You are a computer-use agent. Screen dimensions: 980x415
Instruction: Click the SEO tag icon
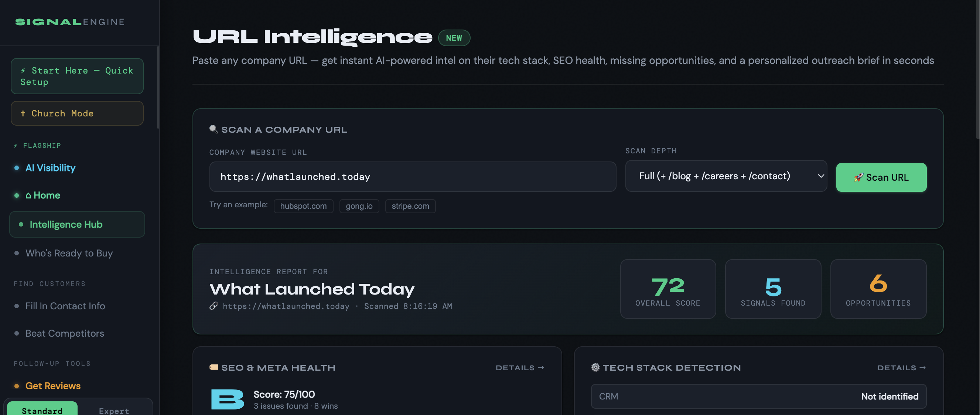[x=214, y=367]
